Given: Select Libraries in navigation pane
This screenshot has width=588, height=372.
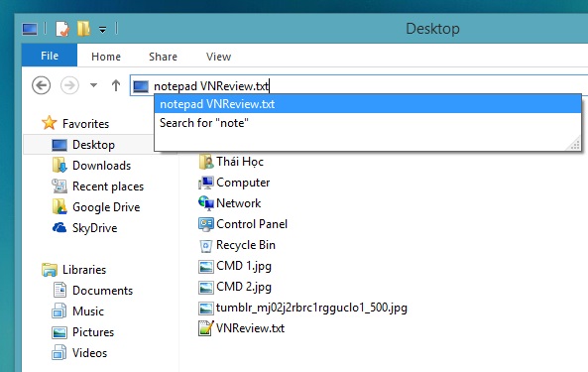Looking at the screenshot, I should [x=84, y=270].
